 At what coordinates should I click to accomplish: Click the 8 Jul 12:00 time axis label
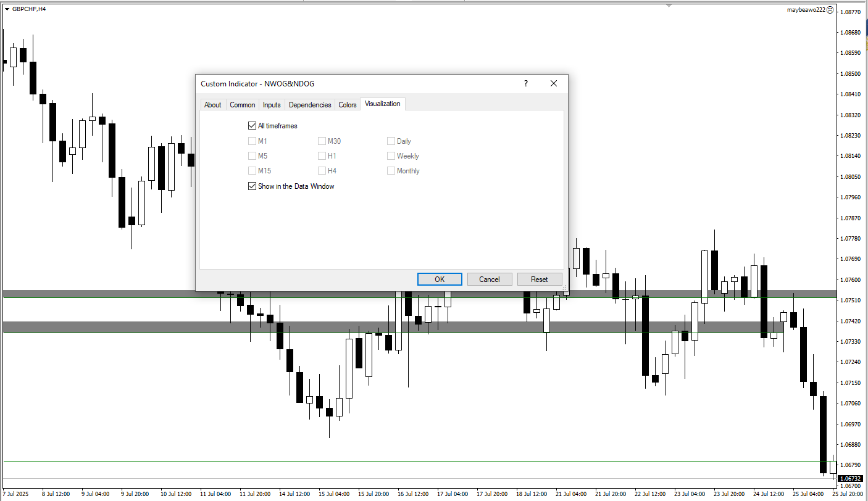pos(56,494)
